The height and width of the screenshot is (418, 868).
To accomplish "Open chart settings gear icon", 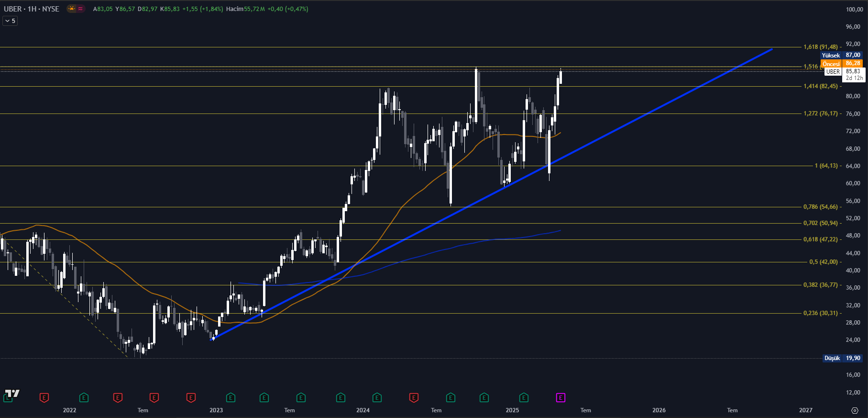I will pos(855,410).
